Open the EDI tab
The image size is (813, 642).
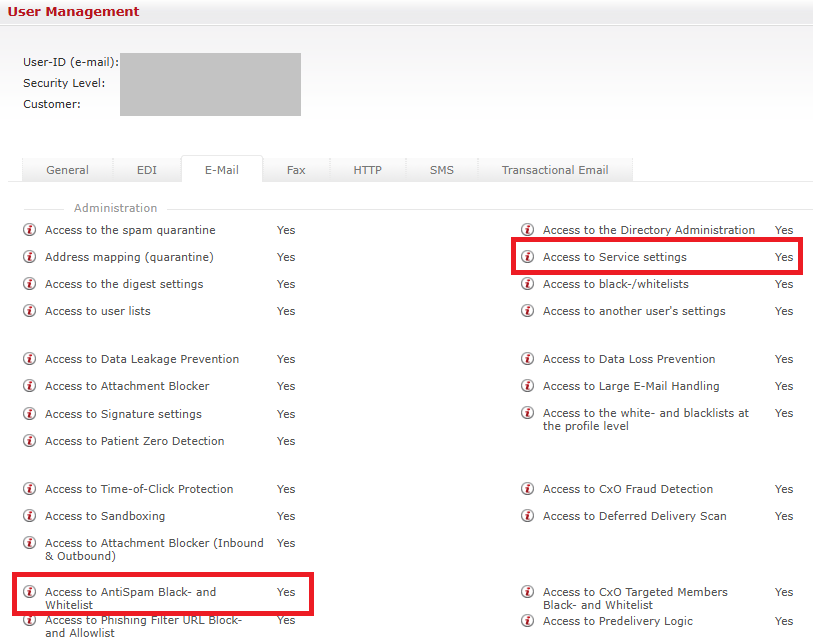point(147,170)
